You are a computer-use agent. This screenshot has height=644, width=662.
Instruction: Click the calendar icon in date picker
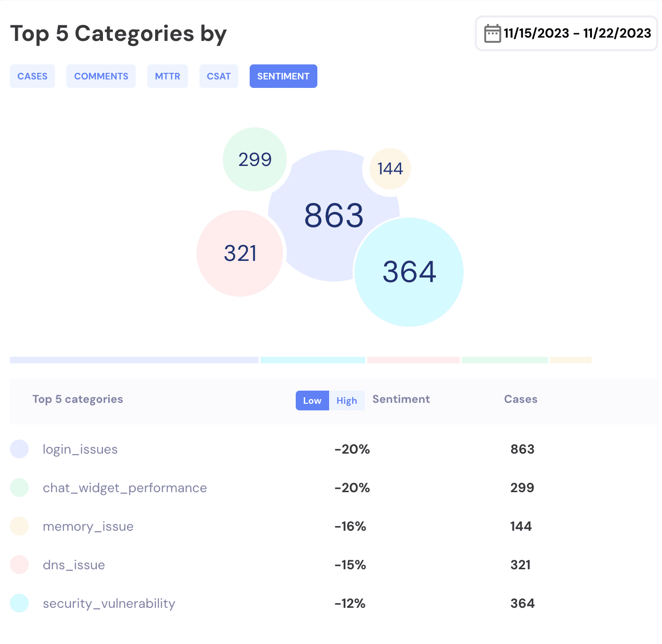(x=492, y=33)
